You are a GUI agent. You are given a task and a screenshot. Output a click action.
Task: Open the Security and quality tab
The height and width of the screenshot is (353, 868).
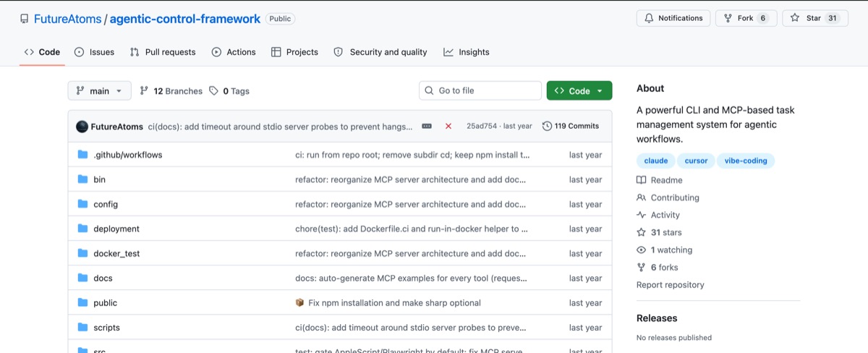coord(380,52)
